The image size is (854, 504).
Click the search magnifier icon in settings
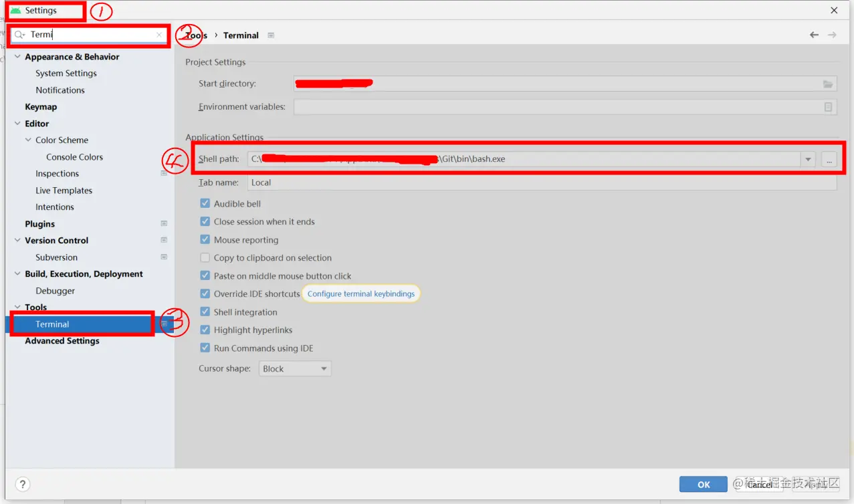(x=19, y=35)
